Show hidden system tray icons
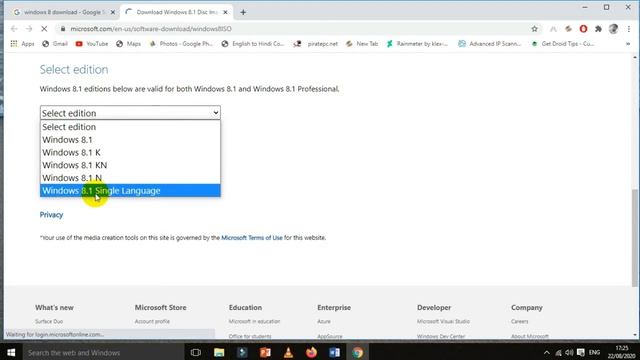The height and width of the screenshot is (360, 640). 547,353
